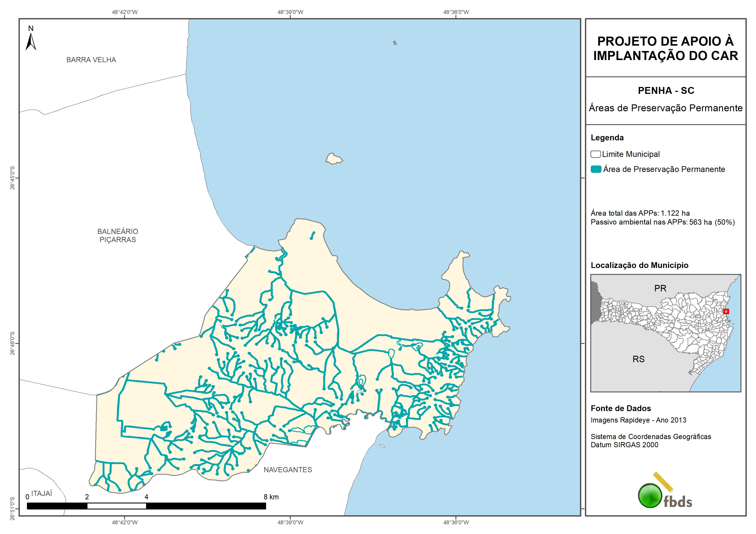Click the ITAJAÍ label near the scale bar
The image size is (756, 534).
coord(42,493)
